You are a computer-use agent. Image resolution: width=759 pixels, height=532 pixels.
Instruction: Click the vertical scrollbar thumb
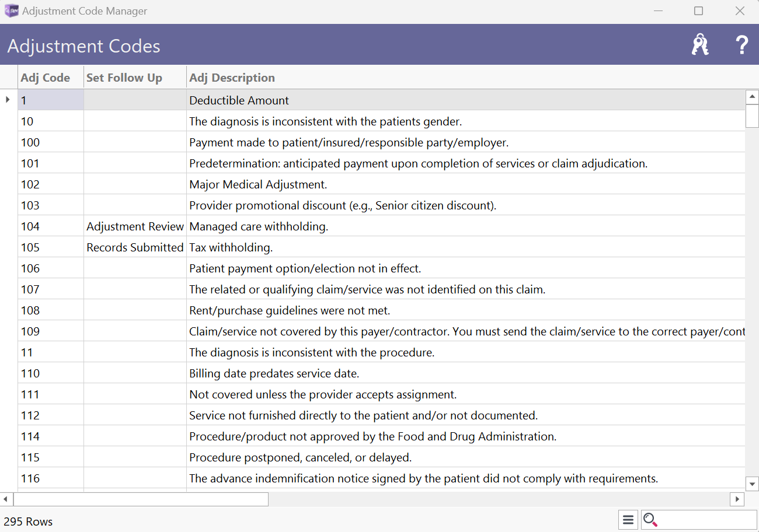coord(752,116)
